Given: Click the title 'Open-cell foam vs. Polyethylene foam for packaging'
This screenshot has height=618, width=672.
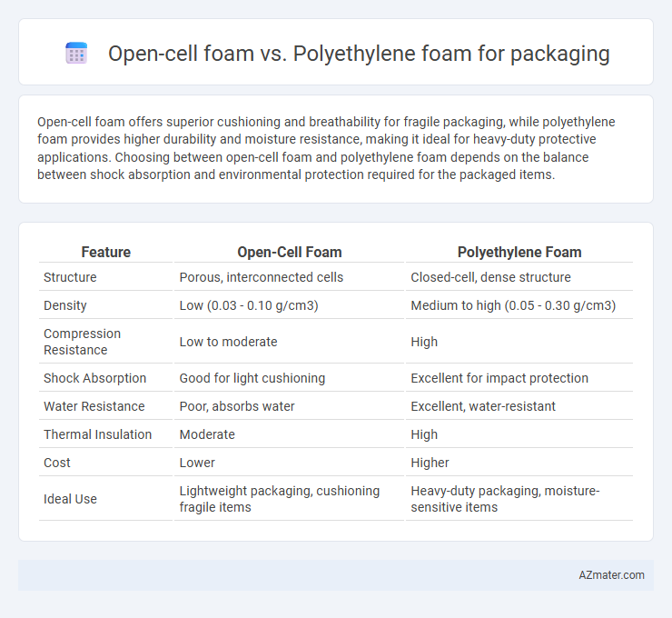Looking at the screenshot, I should (359, 54).
